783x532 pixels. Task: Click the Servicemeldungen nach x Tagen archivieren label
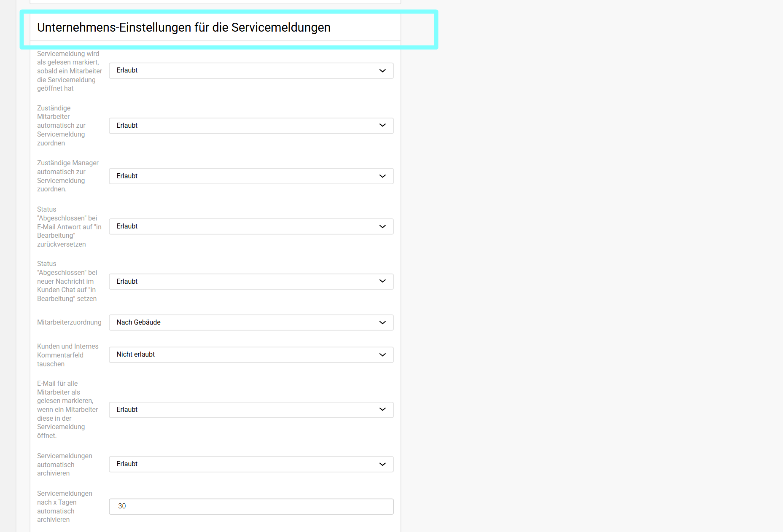(65, 506)
